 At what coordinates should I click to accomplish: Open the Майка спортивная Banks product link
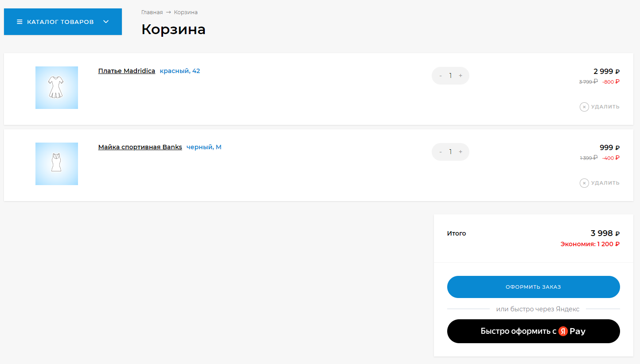(140, 147)
